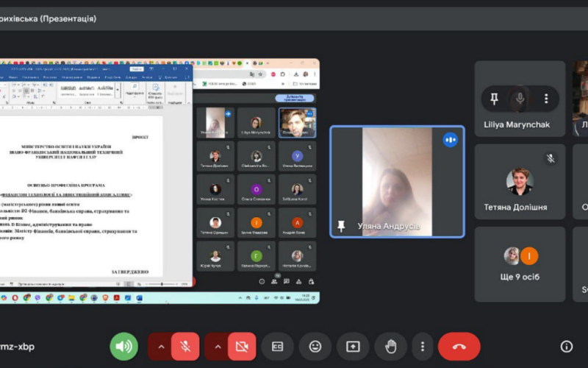Click the green speaker audio button
This screenshot has width=588, height=368.
[123, 346]
